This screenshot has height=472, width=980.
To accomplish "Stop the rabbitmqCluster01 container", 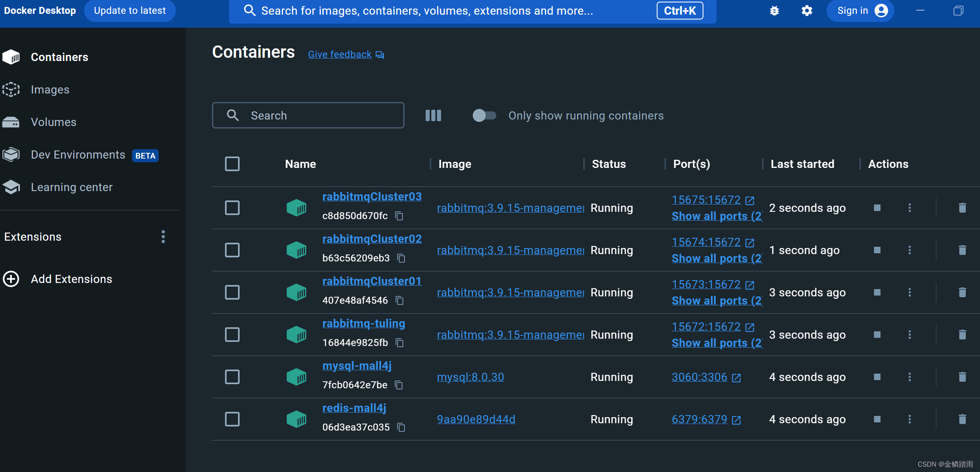I will pyautogui.click(x=877, y=292).
